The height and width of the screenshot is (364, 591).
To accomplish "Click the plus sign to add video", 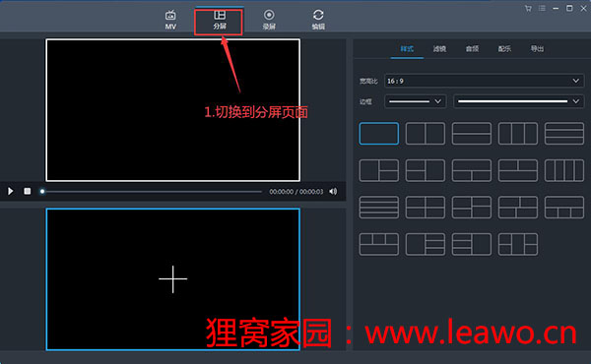I will pyautogui.click(x=173, y=279).
